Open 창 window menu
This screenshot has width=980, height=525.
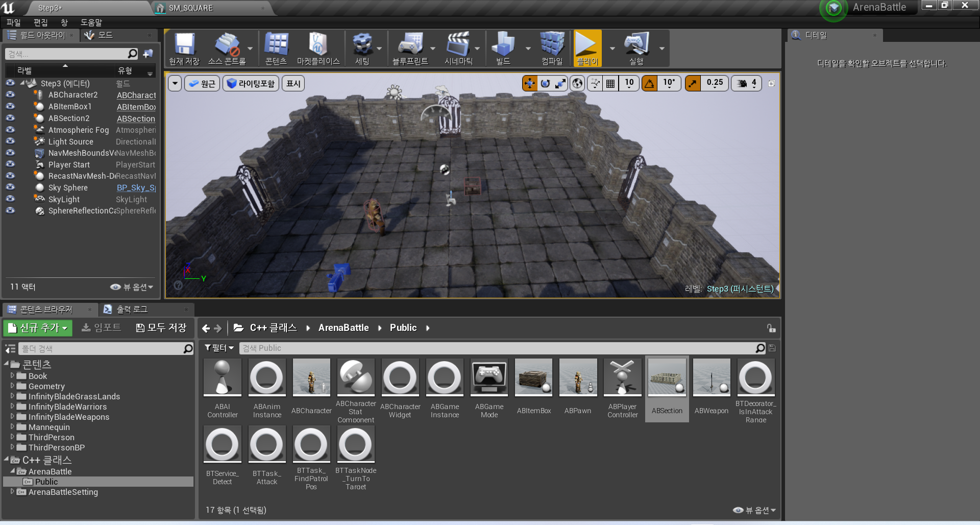64,22
